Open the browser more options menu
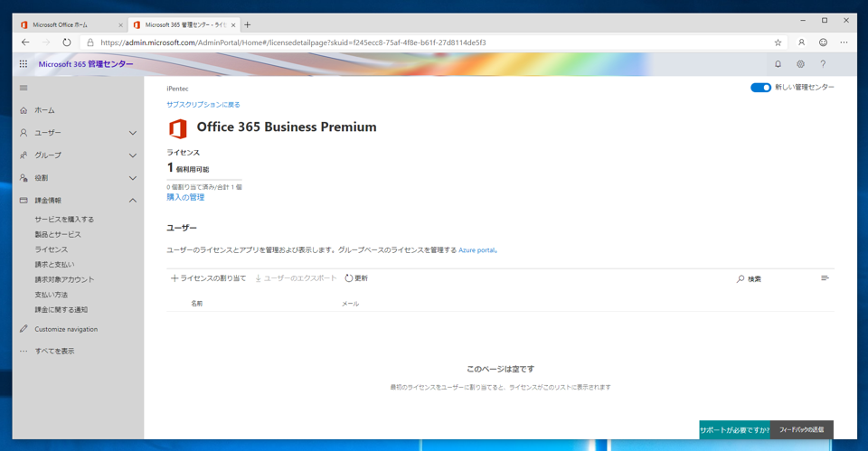The image size is (868, 451). click(x=844, y=42)
